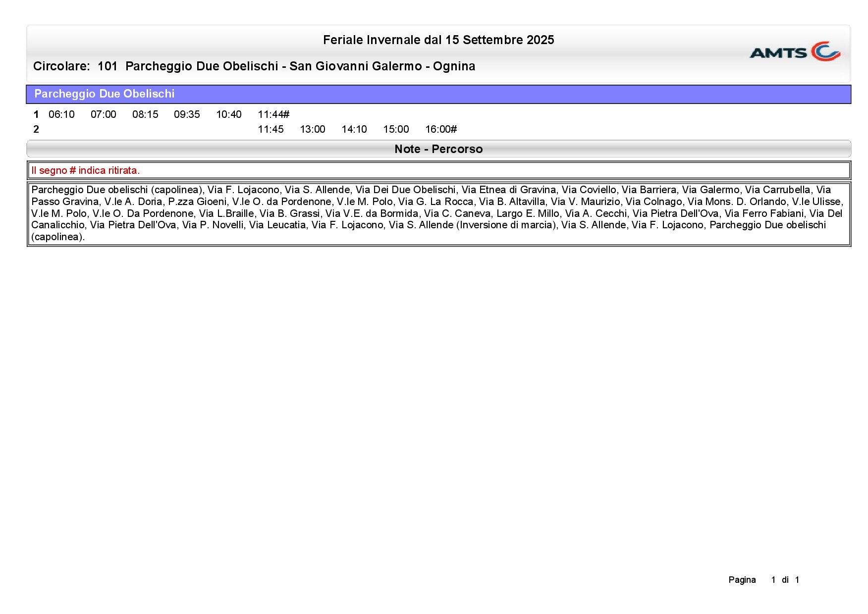
Task: Click the route description paragraph
Action: click(438, 213)
